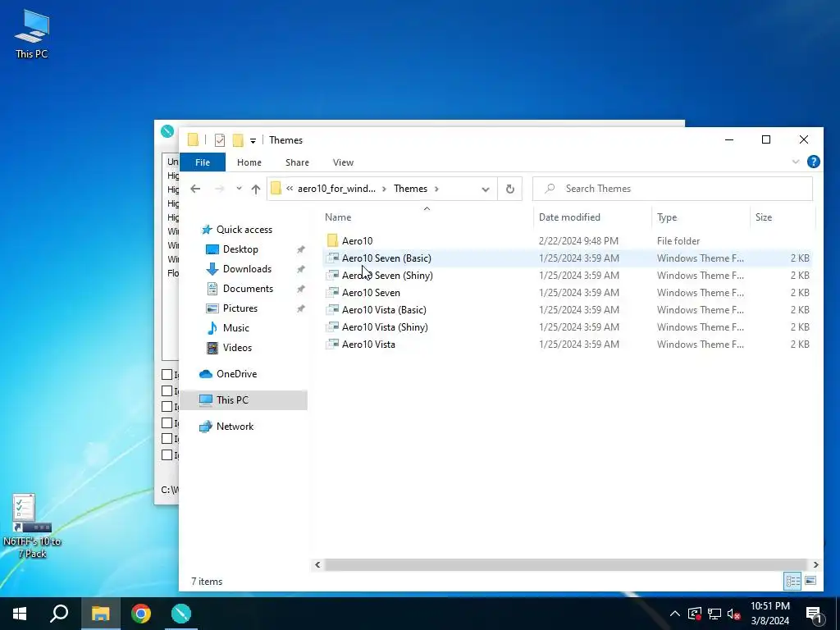The image size is (840, 630).
Task: Click the muted volume tray icon
Action: pos(734,614)
